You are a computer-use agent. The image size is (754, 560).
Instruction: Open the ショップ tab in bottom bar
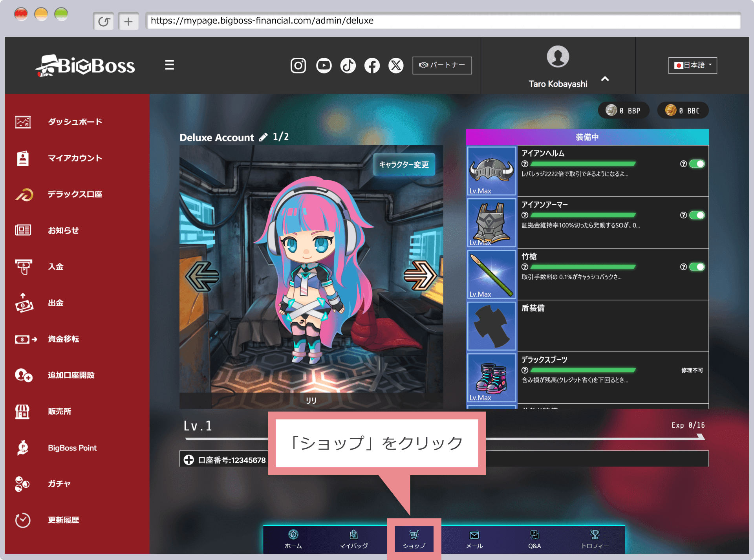click(x=414, y=539)
